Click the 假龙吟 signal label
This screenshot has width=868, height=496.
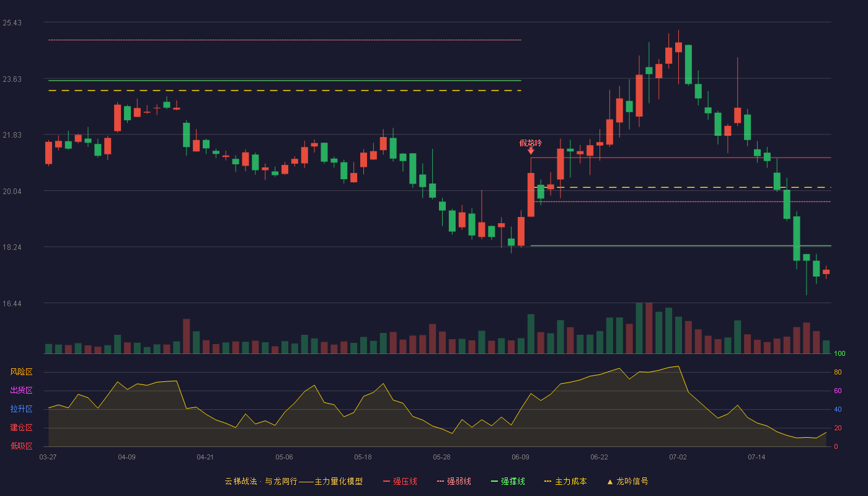[531, 143]
